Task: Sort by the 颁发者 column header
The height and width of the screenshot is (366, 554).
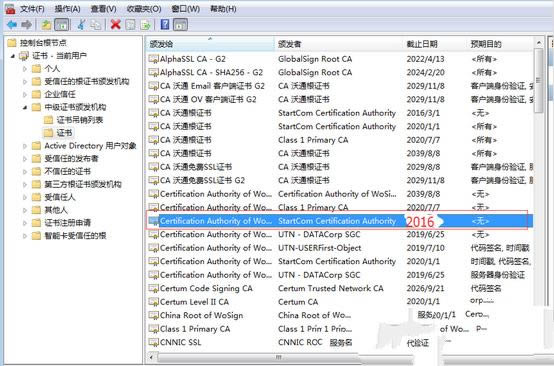Action: (x=338, y=44)
